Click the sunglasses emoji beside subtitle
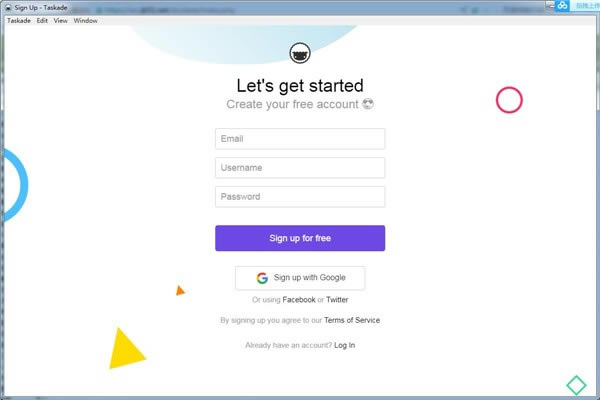The image size is (600, 400). pyautogui.click(x=368, y=104)
